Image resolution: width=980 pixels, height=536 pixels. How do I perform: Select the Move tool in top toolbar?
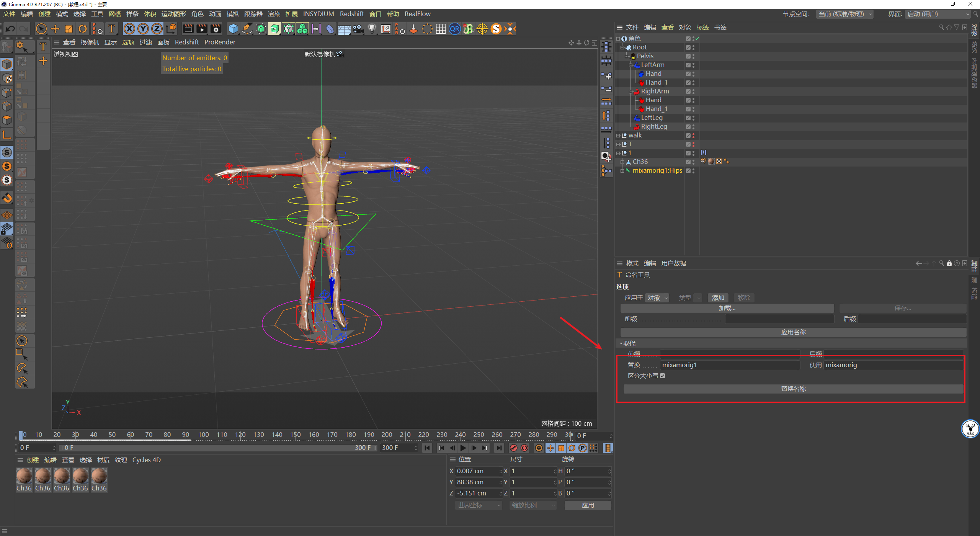point(55,29)
